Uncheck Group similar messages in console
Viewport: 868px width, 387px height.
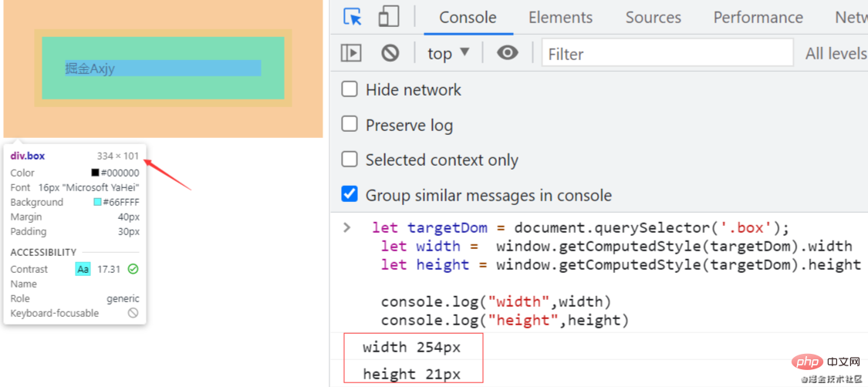[x=350, y=194]
